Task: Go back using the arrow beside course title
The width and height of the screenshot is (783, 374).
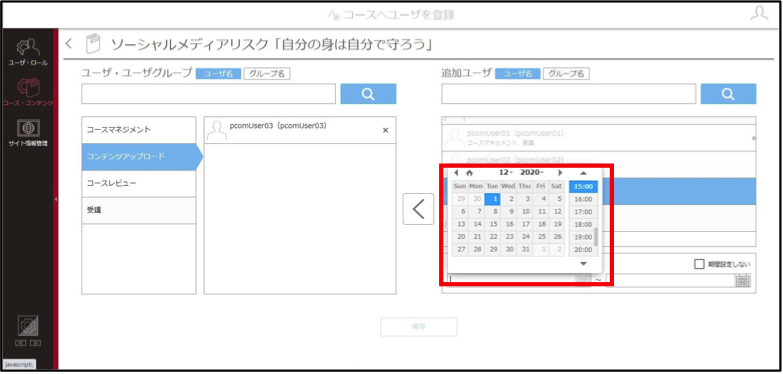Action: pos(69,43)
